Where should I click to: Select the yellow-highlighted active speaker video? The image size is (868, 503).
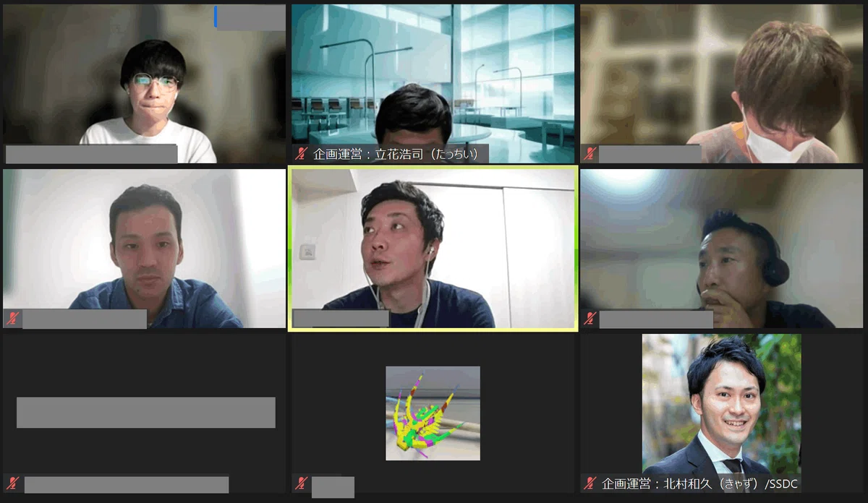(x=433, y=249)
